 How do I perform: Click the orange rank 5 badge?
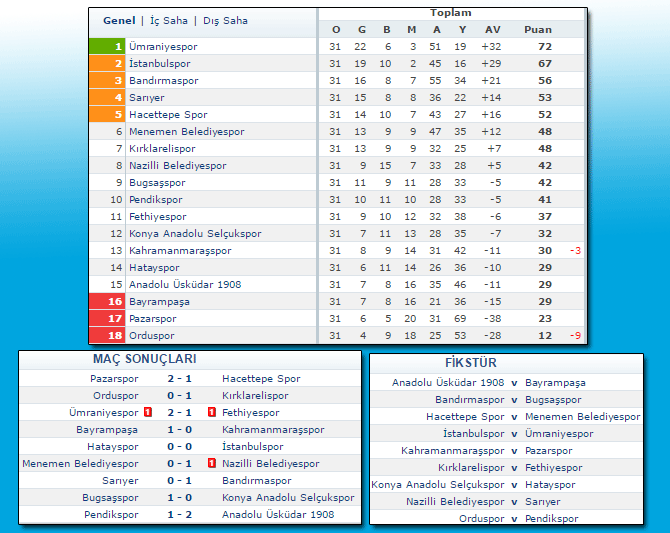pos(105,115)
